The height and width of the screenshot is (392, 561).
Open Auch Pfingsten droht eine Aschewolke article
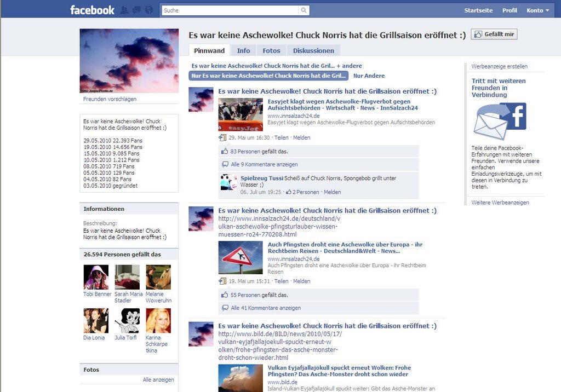click(x=345, y=248)
